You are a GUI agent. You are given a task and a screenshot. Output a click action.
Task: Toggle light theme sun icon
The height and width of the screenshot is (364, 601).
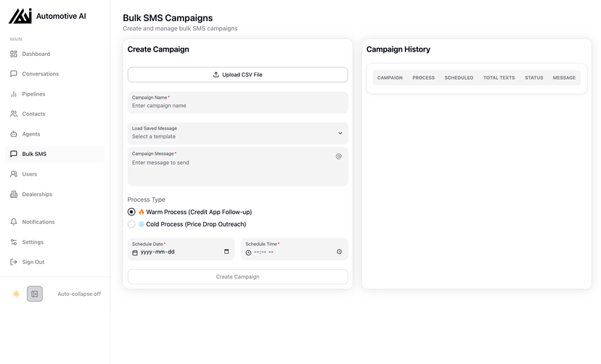click(16, 294)
